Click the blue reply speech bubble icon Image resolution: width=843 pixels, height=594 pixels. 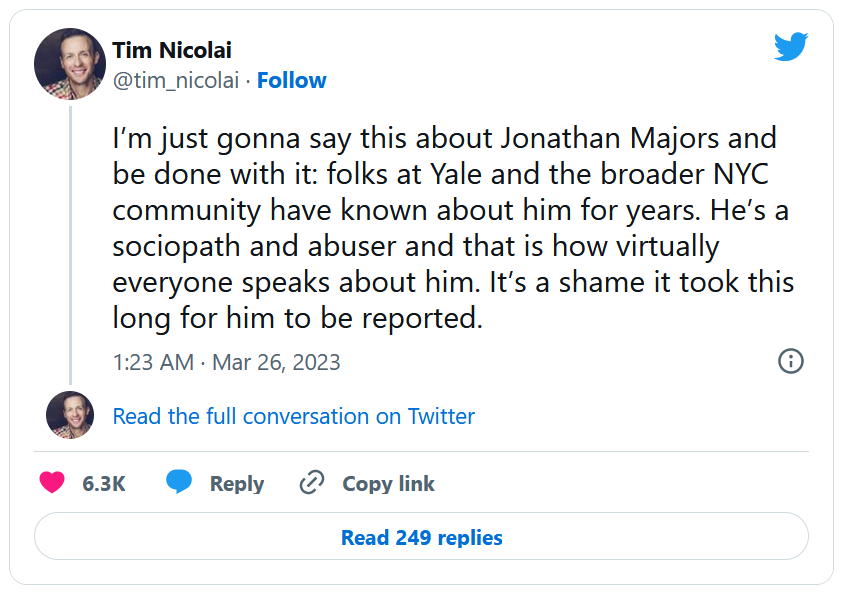pos(179,483)
